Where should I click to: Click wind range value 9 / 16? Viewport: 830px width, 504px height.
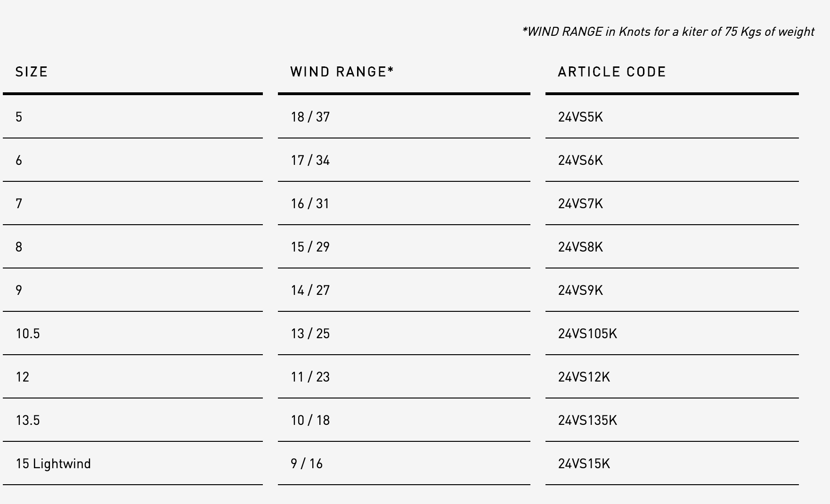307,463
